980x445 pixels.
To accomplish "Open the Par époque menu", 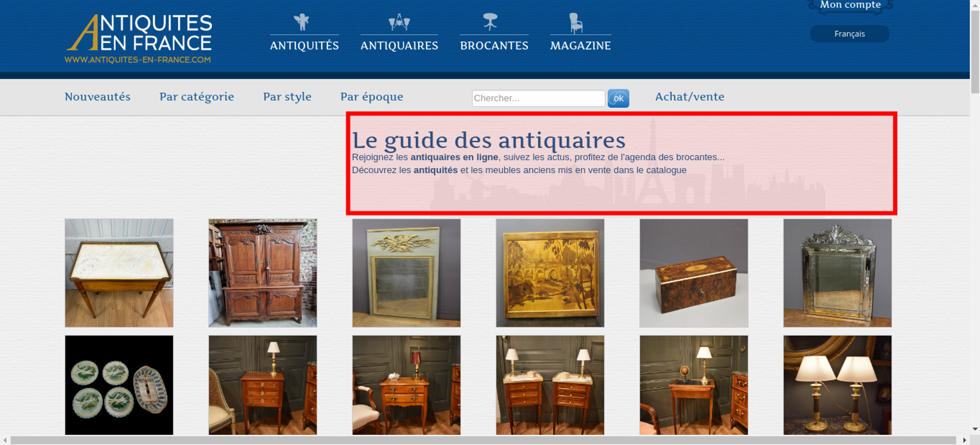I will coord(371,97).
